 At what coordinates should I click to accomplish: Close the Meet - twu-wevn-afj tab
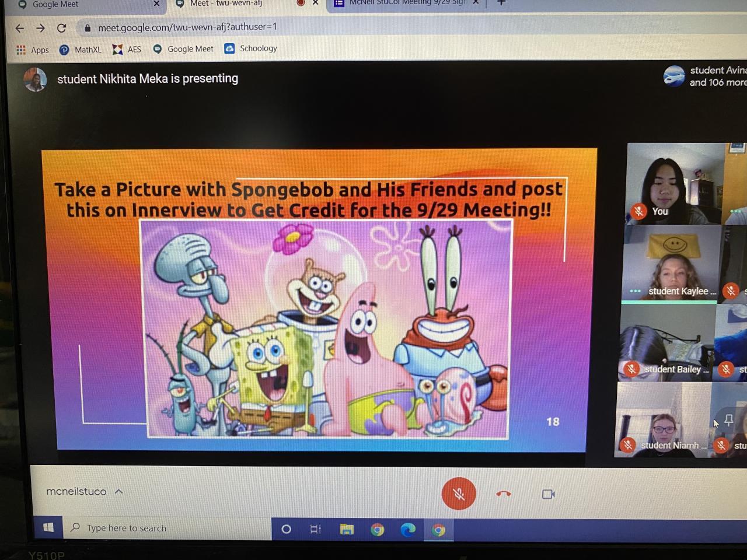tap(316, 3)
